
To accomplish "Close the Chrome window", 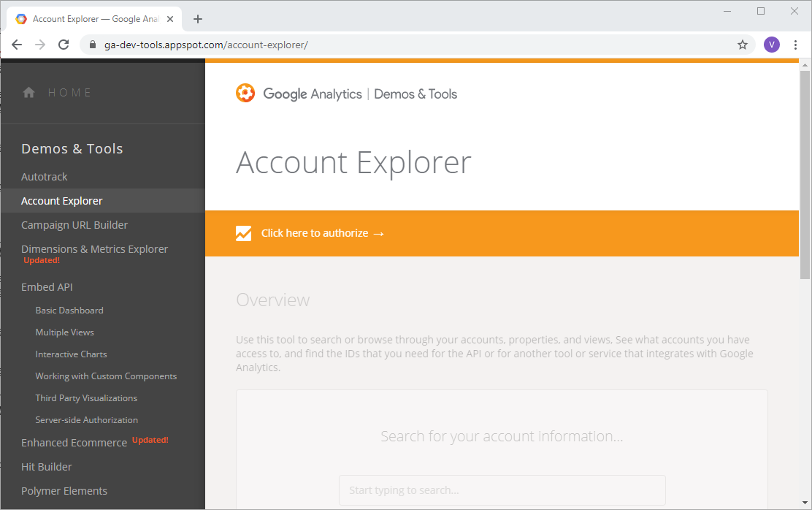I will coord(794,11).
